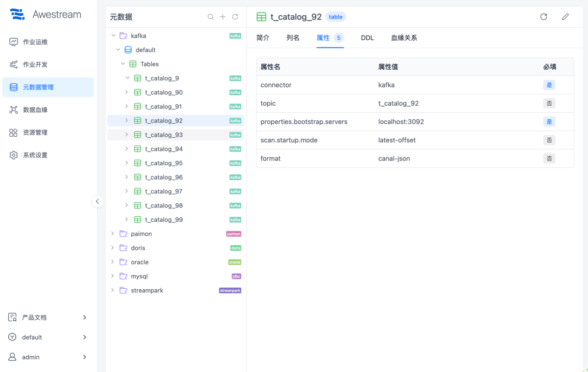Viewport: 588px width, 372px height.
Task: Click the kafka tag on t_catalog_93 row
Action: (235, 135)
